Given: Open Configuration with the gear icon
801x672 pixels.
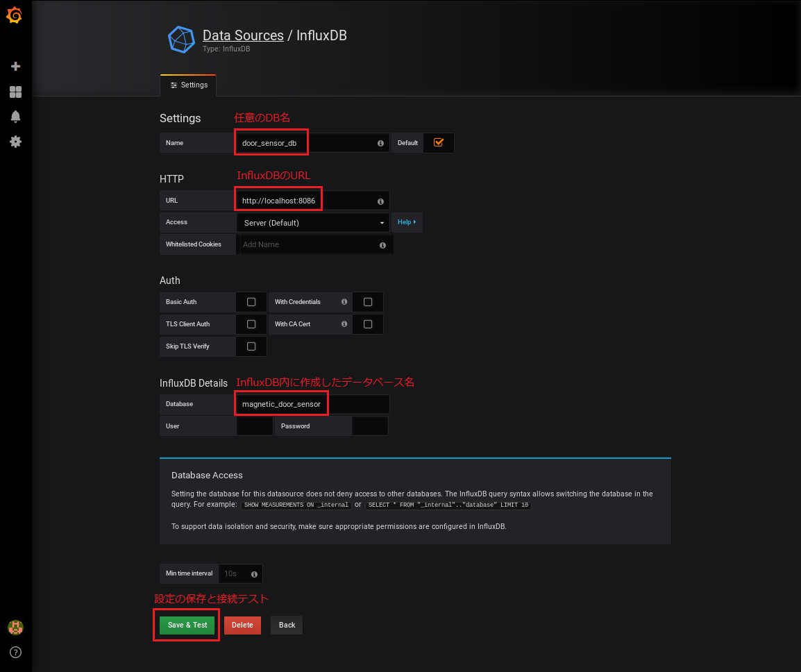Looking at the screenshot, I should coord(15,142).
